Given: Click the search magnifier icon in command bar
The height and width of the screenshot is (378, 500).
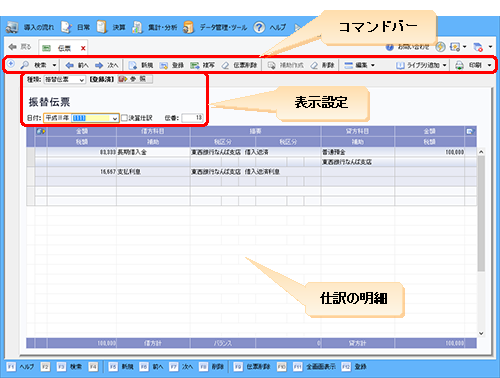Looking at the screenshot, I should [25, 65].
